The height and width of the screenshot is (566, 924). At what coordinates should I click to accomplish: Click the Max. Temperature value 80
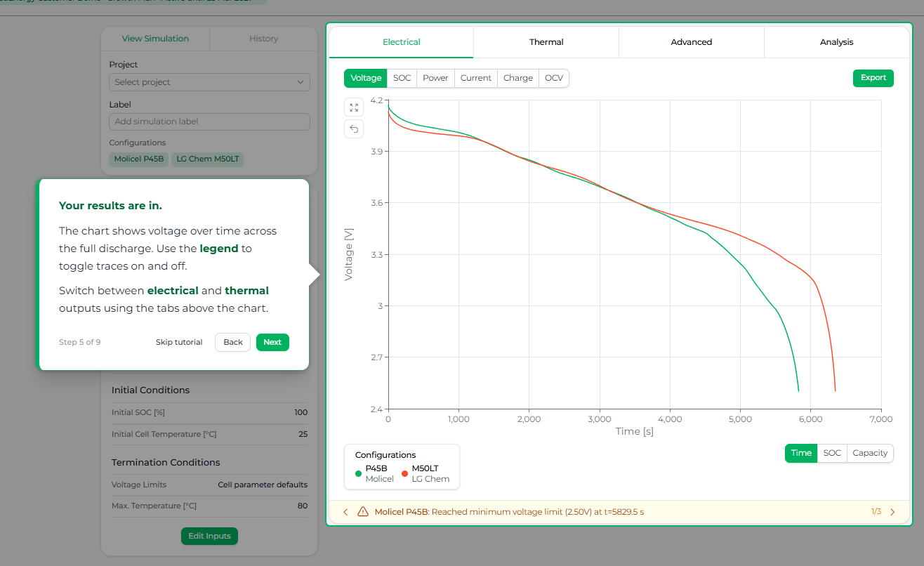pos(303,506)
